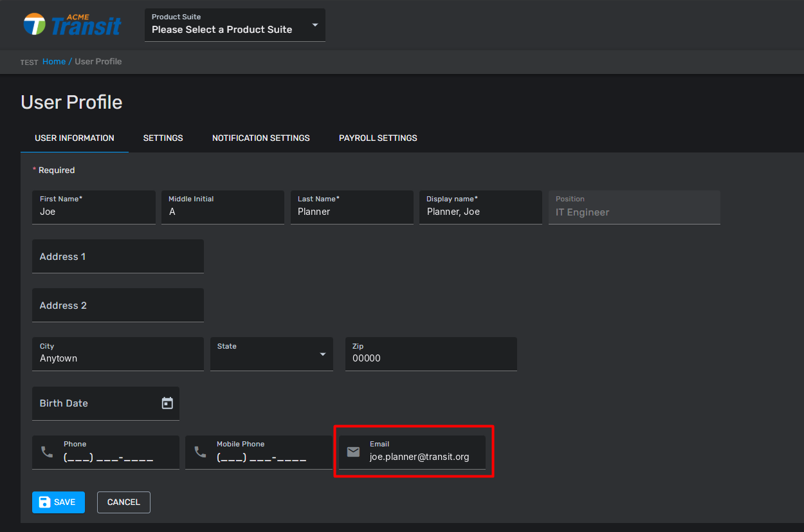Click the phone icon beside Mobile Phone

pos(200,452)
